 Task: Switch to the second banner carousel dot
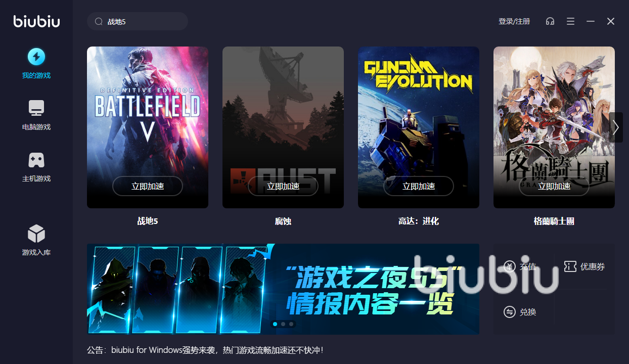[283, 324]
